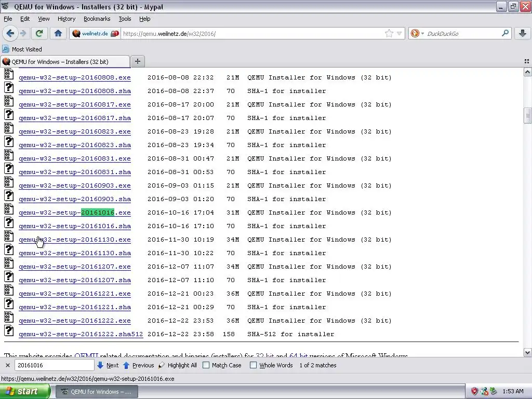The width and height of the screenshot is (532, 399).
Task: Click page scrollbar up arrow
Action: (527, 72)
